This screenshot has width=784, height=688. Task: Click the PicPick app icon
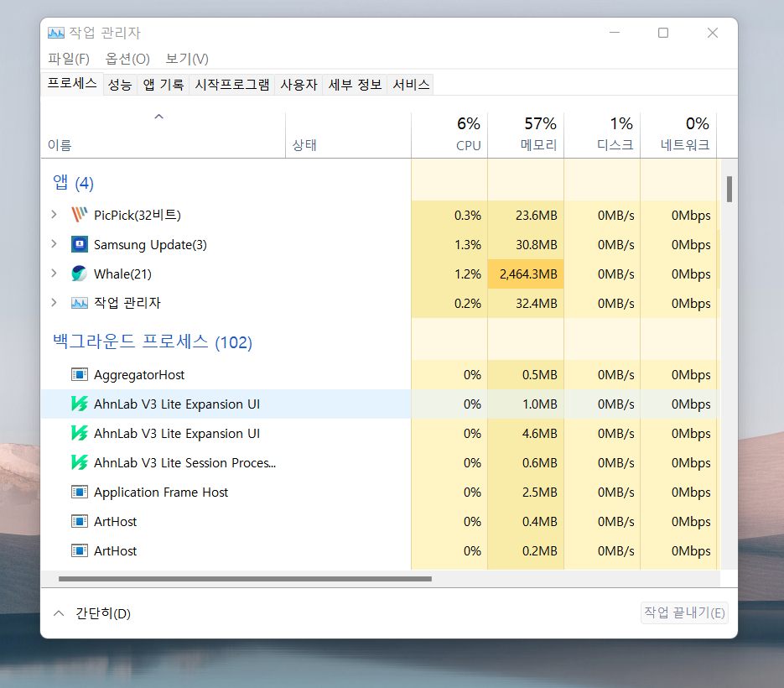pyautogui.click(x=80, y=215)
